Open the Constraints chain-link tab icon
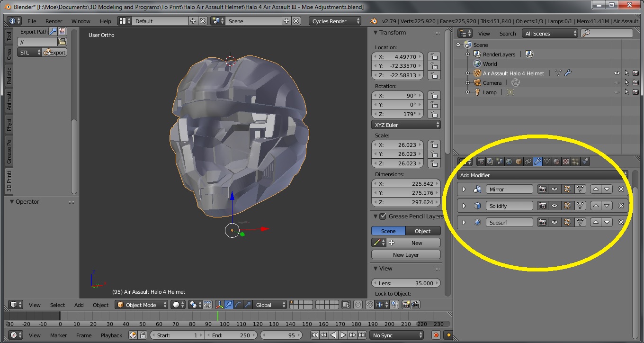The width and height of the screenshot is (644, 343). tap(528, 162)
